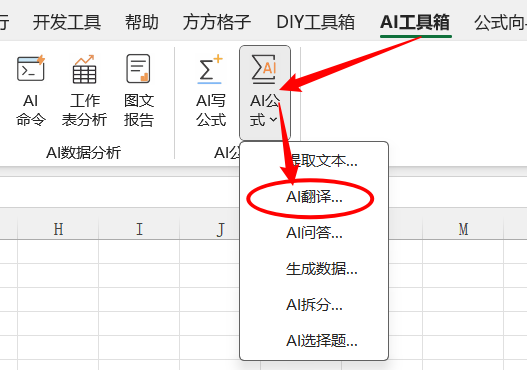Screen dimensions: 527x370
Task: Switch to the 帮助 ribbon tab
Action: click(x=141, y=23)
